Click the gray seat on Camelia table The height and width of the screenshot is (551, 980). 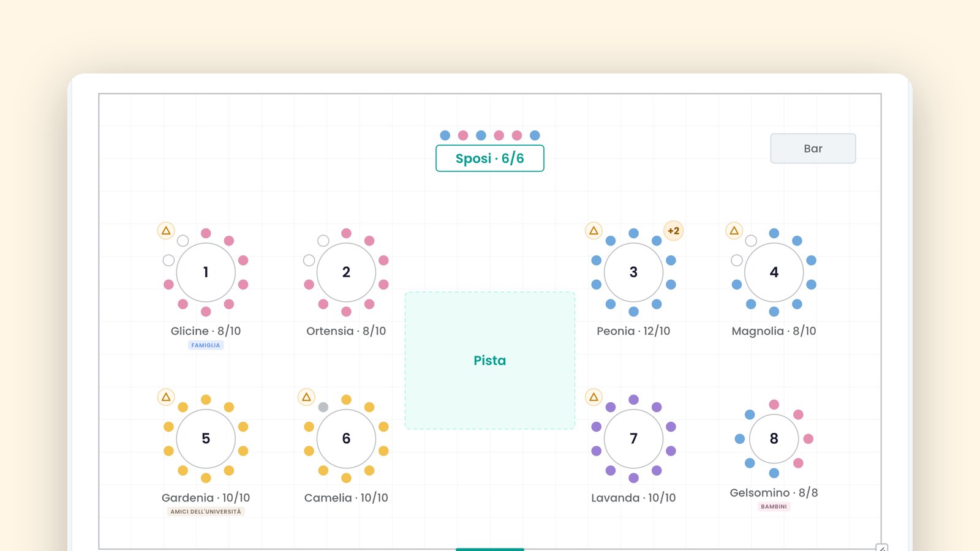pyautogui.click(x=323, y=407)
